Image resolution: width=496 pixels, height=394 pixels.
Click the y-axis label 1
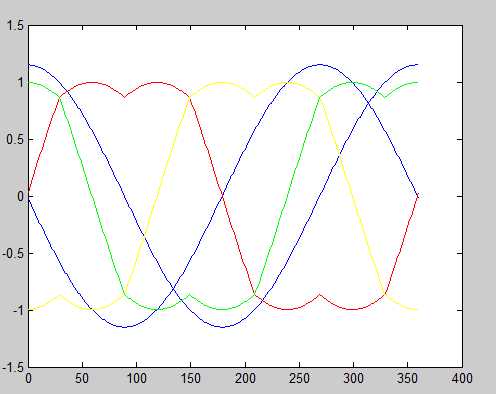coord(21,82)
